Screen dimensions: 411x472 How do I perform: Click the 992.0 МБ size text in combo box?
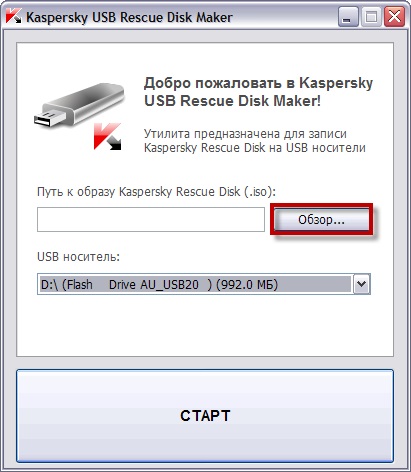pos(247,285)
